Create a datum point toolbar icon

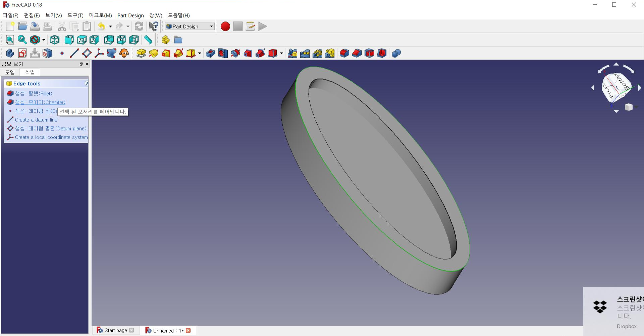coord(62,53)
